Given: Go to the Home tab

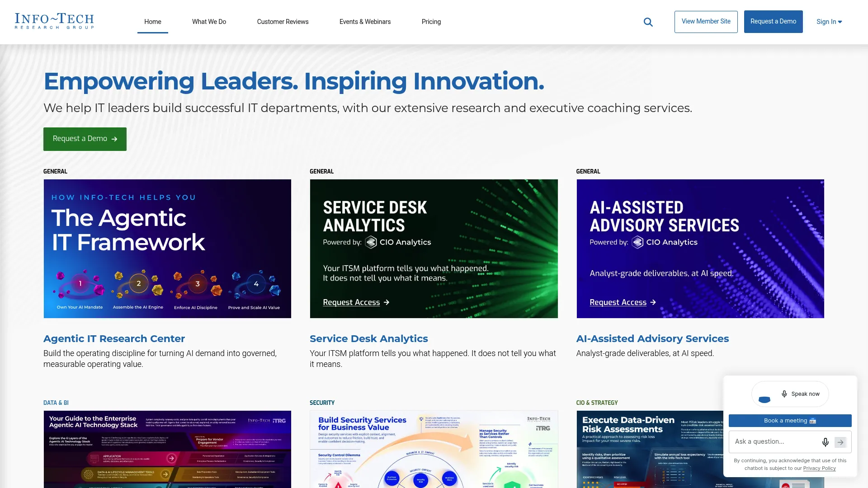Looking at the screenshot, I should [153, 22].
